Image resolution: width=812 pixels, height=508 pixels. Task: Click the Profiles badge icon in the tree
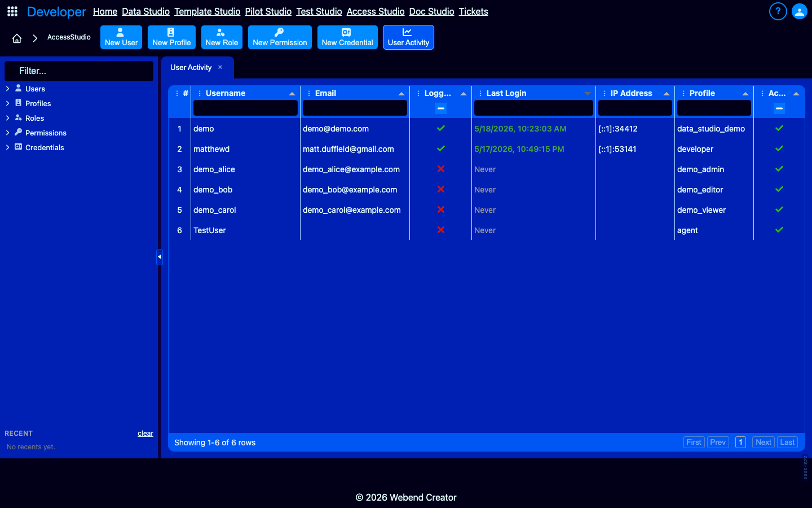(19, 103)
